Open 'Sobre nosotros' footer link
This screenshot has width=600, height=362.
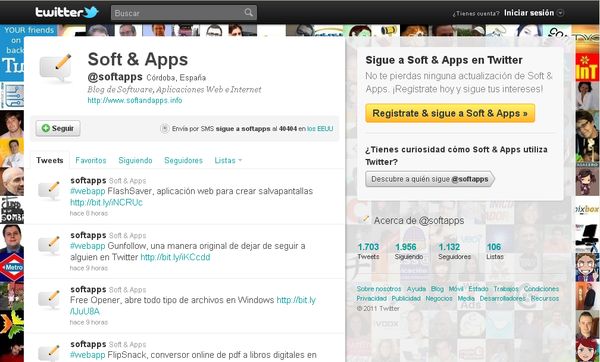pyautogui.click(x=379, y=289)
